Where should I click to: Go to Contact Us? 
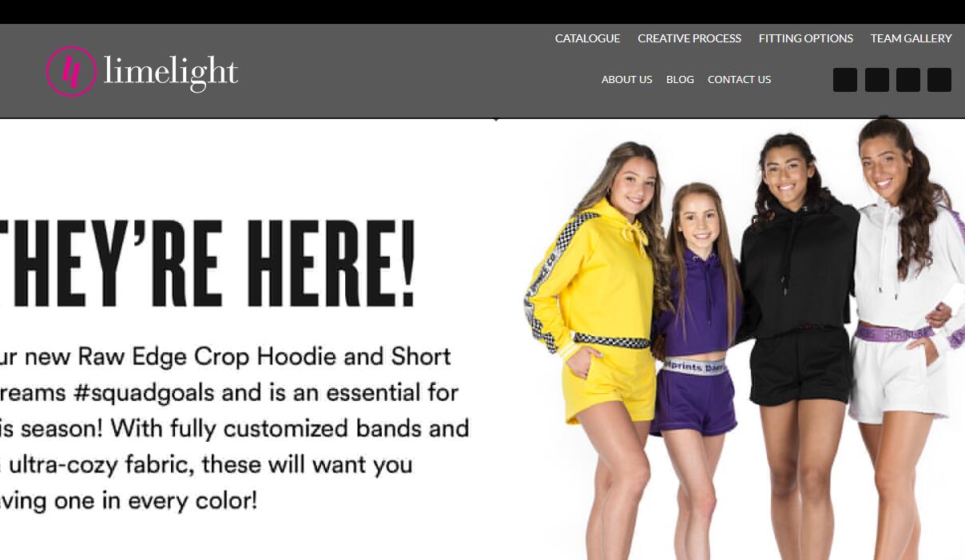739,80
